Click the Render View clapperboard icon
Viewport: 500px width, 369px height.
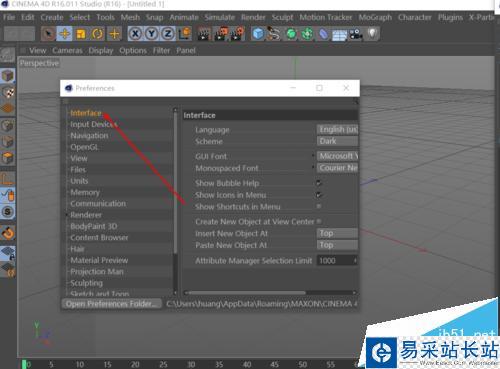click(204, 34)
